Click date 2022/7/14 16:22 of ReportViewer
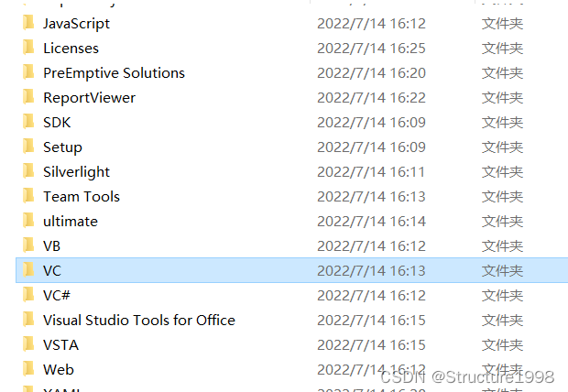This screenshot has height=392, width=568. coord(371,98)
